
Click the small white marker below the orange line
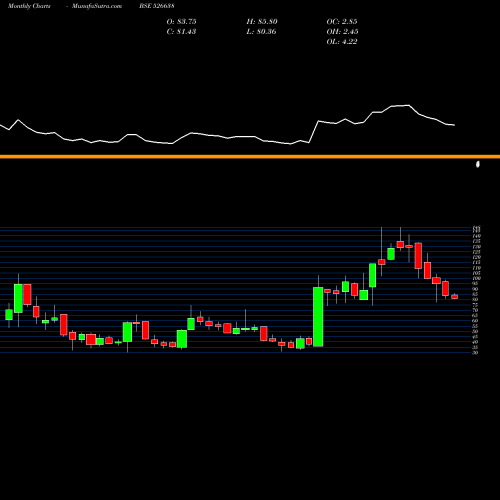tap(478, 164)
